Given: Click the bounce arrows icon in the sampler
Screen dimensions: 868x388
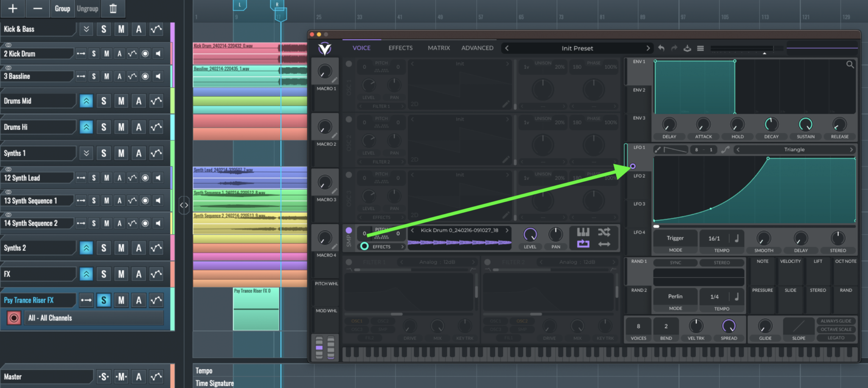Looking at the screenshot, I should coord(605,244).
